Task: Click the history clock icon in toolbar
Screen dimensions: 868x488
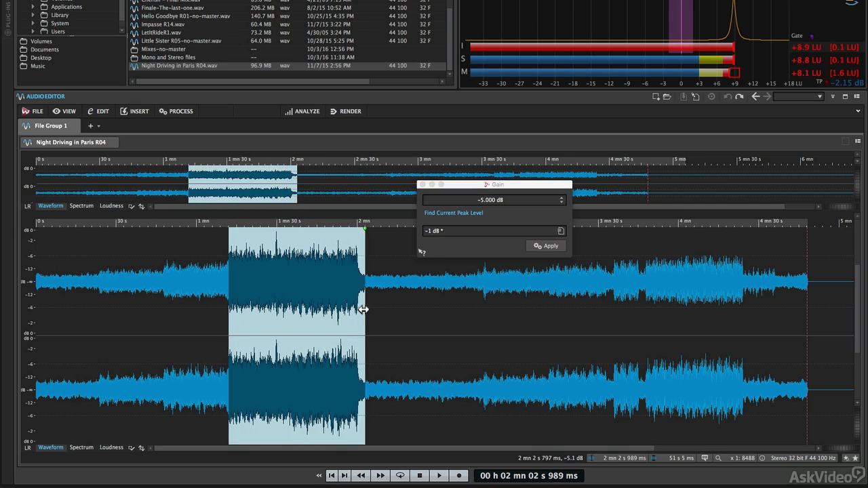Action: [x=711, y=97]
